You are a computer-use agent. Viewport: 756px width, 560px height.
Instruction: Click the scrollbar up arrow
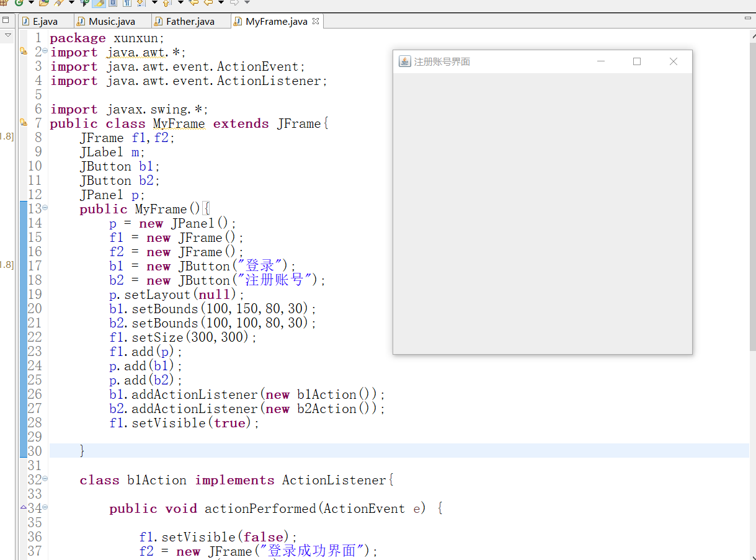[753, 36]
